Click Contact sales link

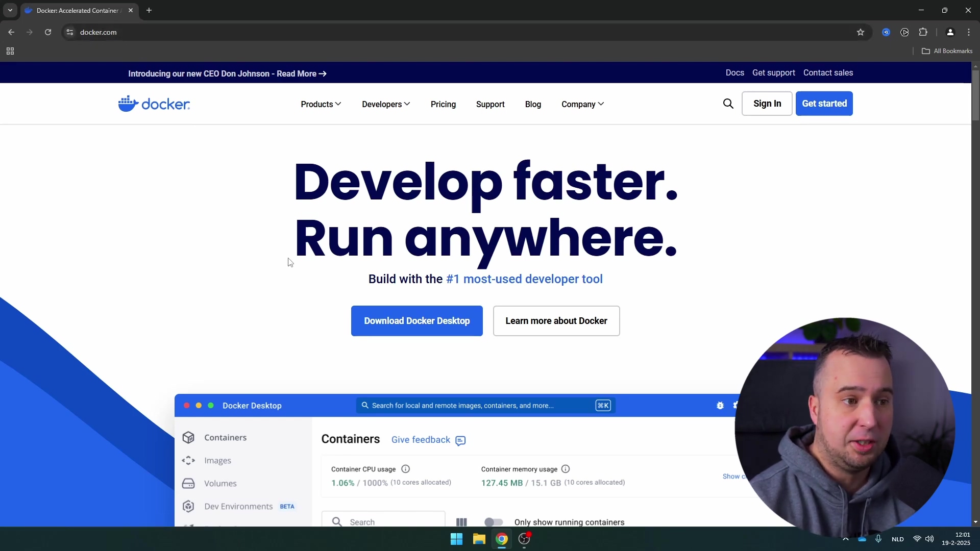(828, 72)
